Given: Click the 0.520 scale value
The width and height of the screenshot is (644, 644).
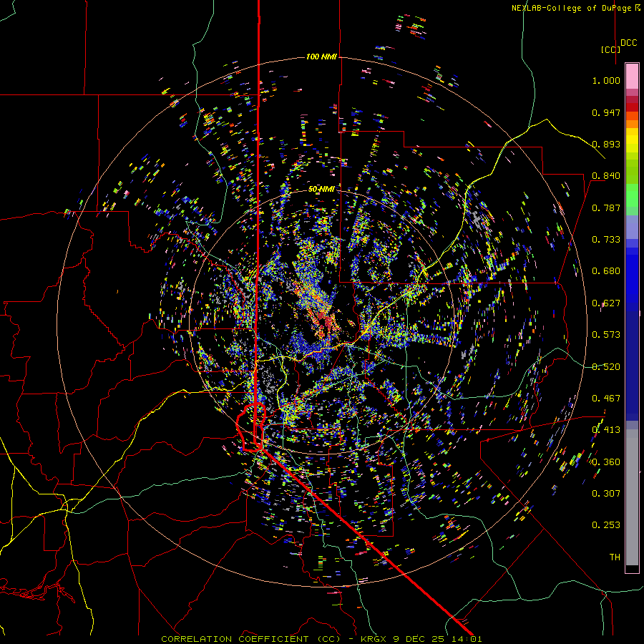Looking at the screenshot, I should (x=606, y=367).
